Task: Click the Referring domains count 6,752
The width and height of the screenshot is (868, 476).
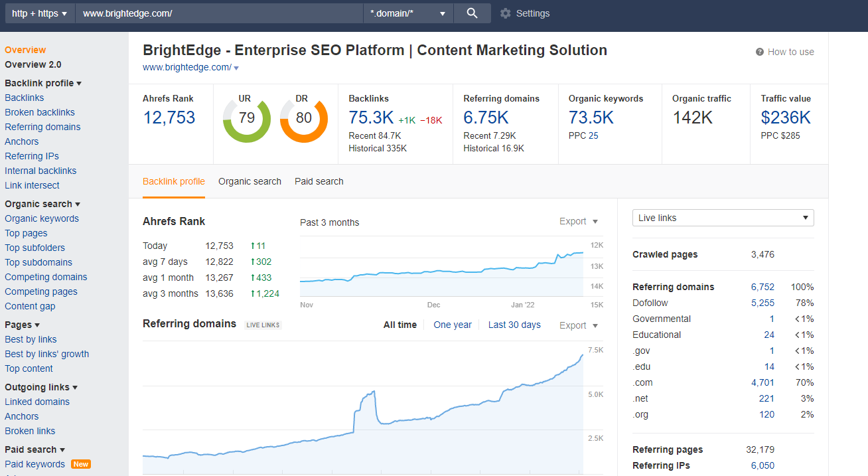Action: coord(762,287)
